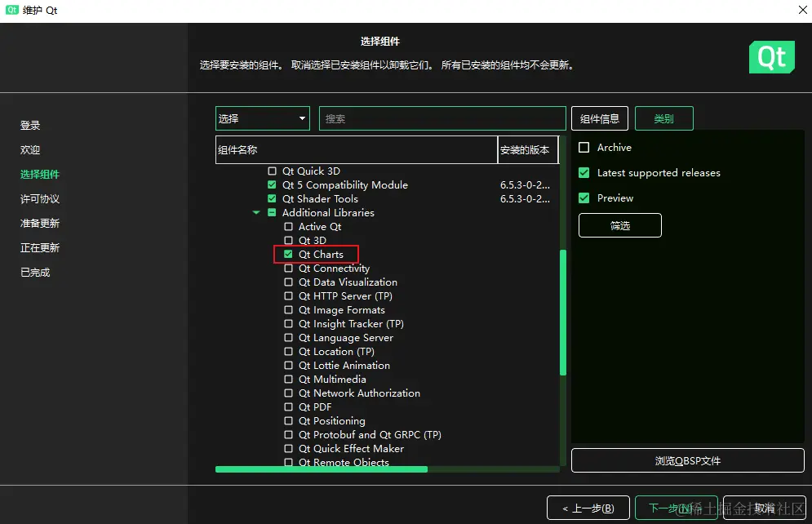
Task: Check Qt Data Visualization
Action: pyautogui.click(x=288, y=282)
